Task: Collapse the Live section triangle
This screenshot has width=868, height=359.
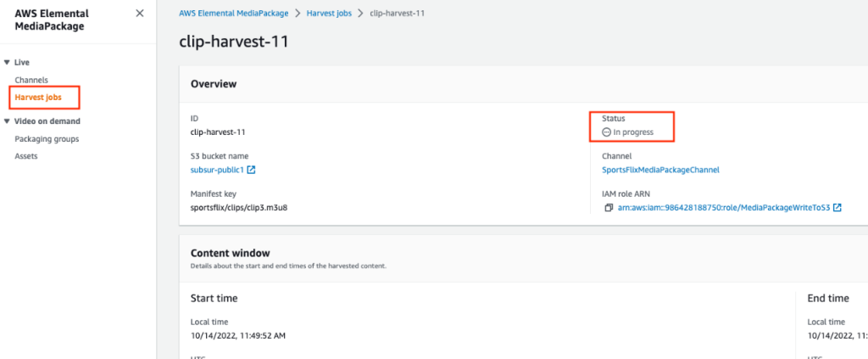Action: point(7,63)
